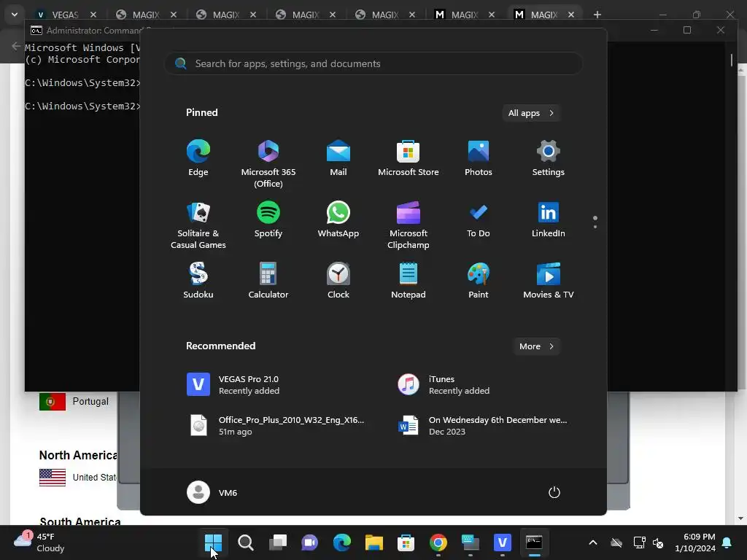Launch LinkedIn app
This screenshot has height=560, width=747.
tap(549, 219)
